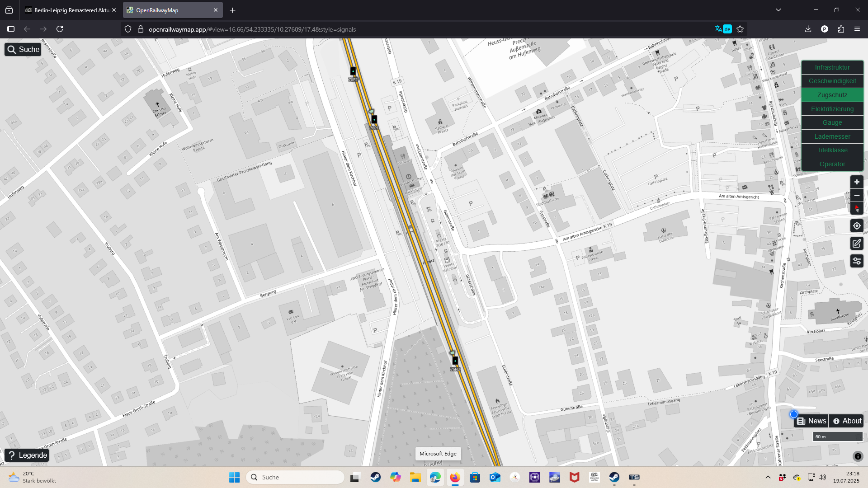
Task: Select the Infrastruktur map style
Action: tap(832, 67)
